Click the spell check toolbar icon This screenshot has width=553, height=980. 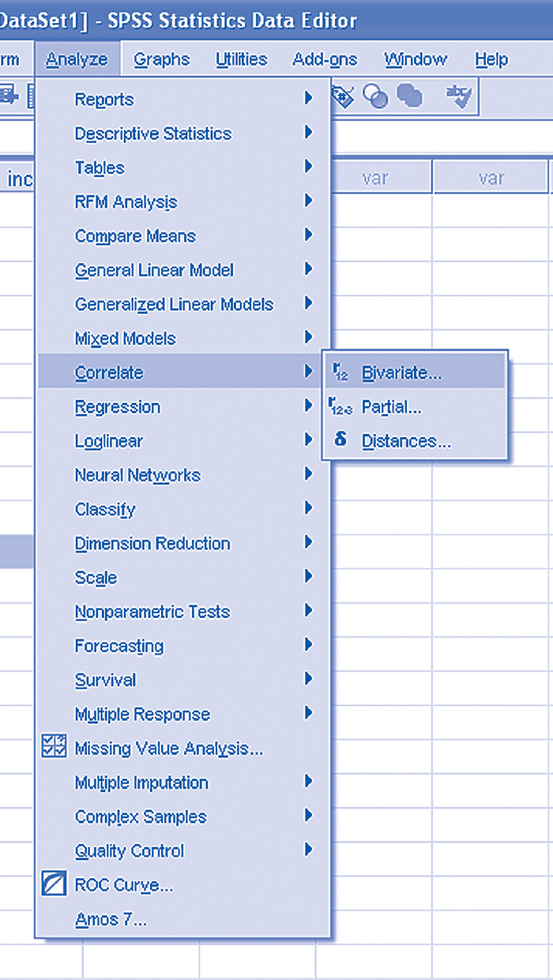458,96
